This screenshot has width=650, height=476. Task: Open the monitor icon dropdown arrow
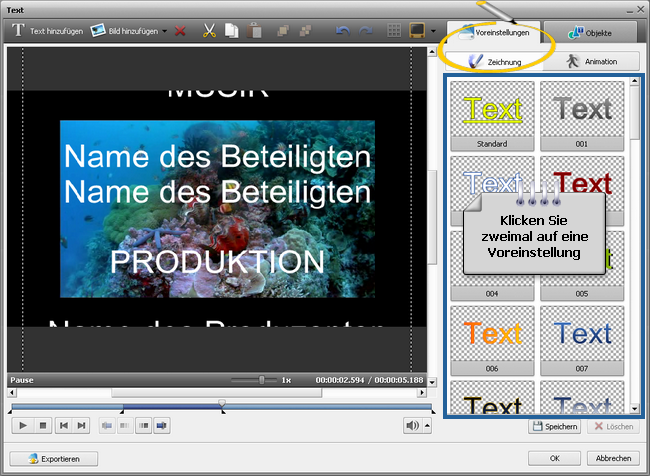point(433,31)
